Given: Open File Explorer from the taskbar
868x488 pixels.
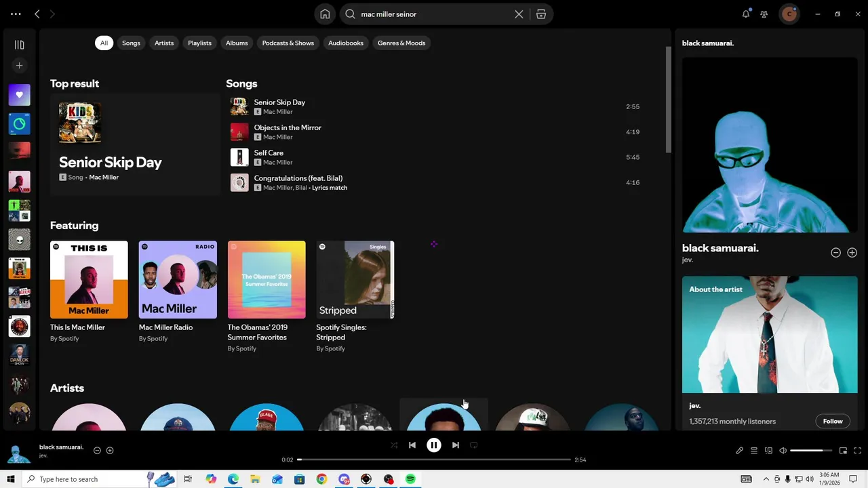Looking at the screenshot, I should pos(255,479).
